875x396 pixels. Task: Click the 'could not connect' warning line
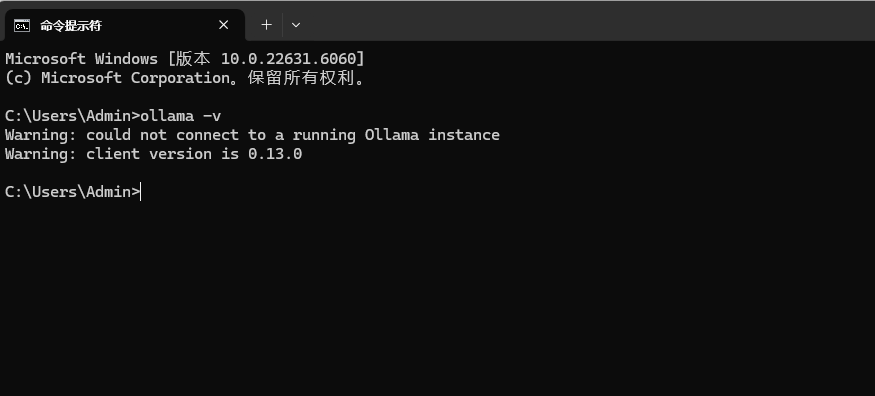pos(252,135)
